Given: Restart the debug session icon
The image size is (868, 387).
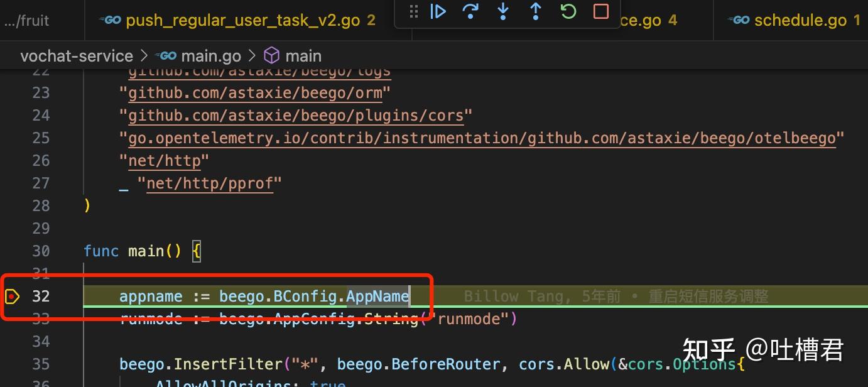Looking at the screenshot, I should coord(568,11).
